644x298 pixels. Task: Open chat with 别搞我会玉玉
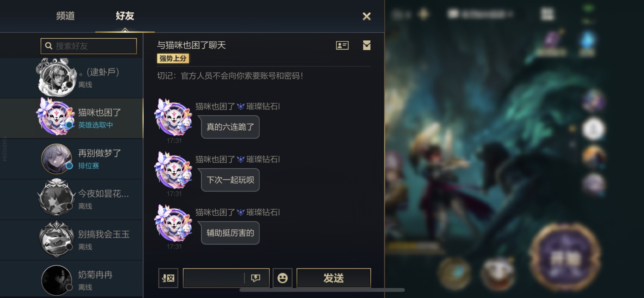[71, 240]
